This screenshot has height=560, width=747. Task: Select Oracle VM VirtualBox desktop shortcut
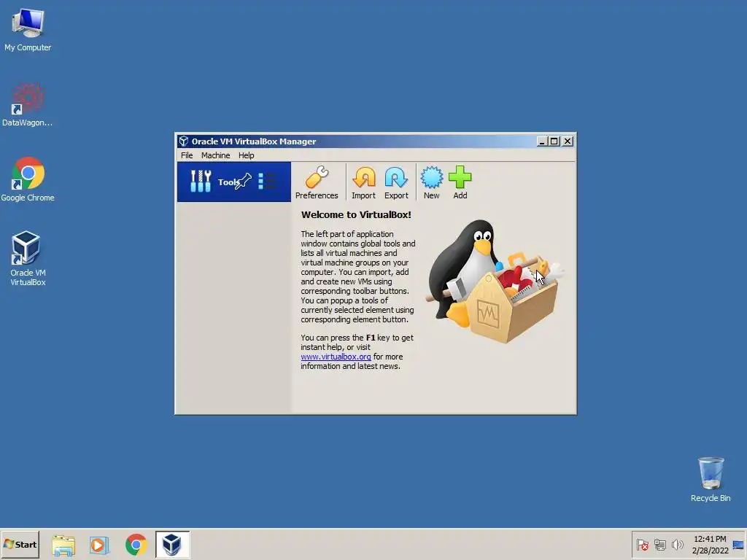pos(28,259)
